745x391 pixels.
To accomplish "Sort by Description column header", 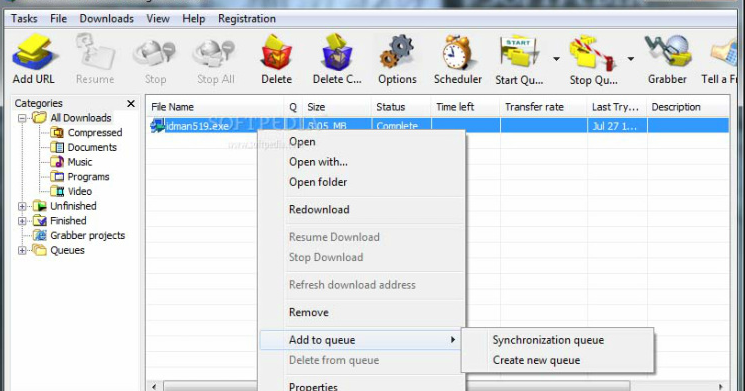I will click(x=688, y=107).
